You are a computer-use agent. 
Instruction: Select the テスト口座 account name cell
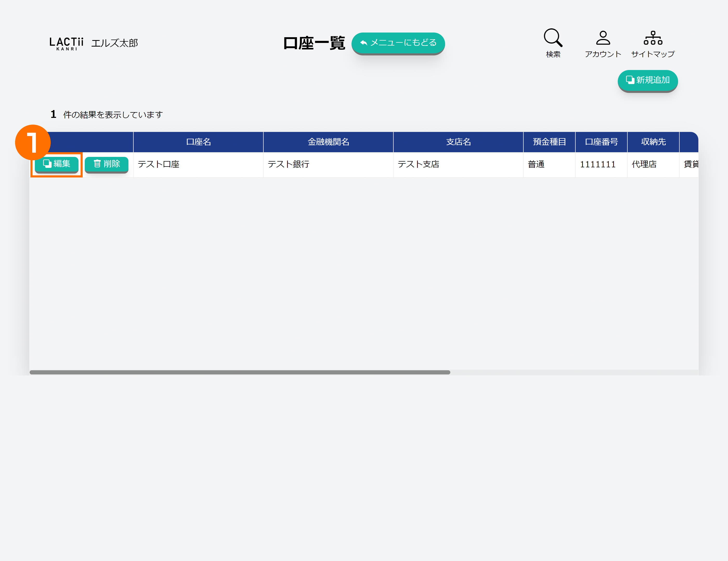tap(159, 164)
